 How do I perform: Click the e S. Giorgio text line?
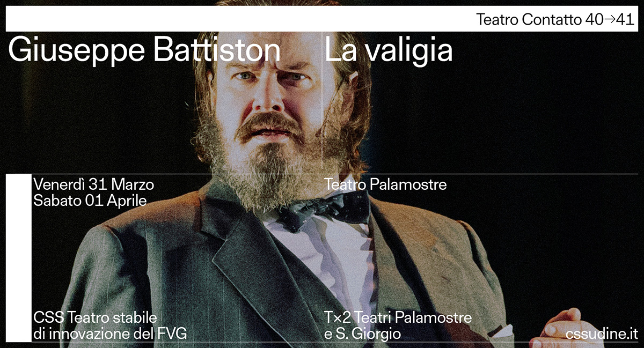tap(363, 334)
